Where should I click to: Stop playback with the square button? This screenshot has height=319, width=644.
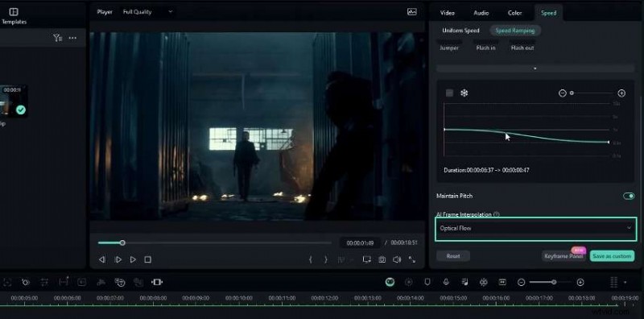point(148,259)
